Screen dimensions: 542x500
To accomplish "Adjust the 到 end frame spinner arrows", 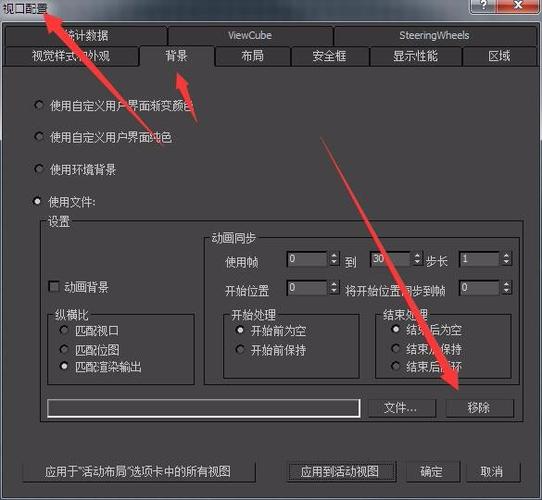I will (418, 259).
